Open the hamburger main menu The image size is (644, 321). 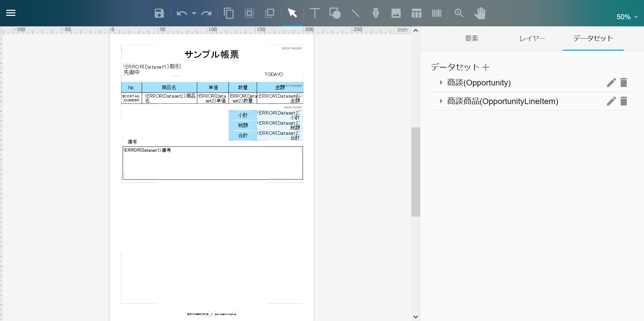pyautogui.click(x=11, y=13)
